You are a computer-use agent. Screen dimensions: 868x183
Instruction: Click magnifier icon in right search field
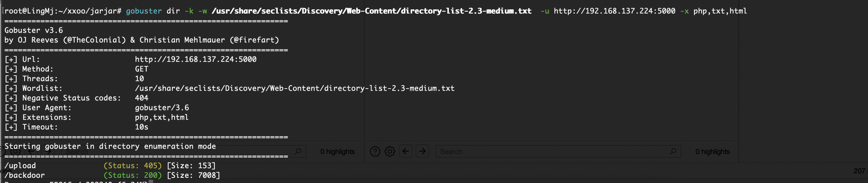(673, 151)
